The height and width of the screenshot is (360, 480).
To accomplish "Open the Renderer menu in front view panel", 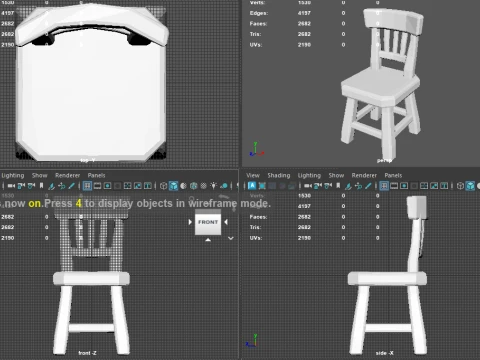I will coord(68,175).
